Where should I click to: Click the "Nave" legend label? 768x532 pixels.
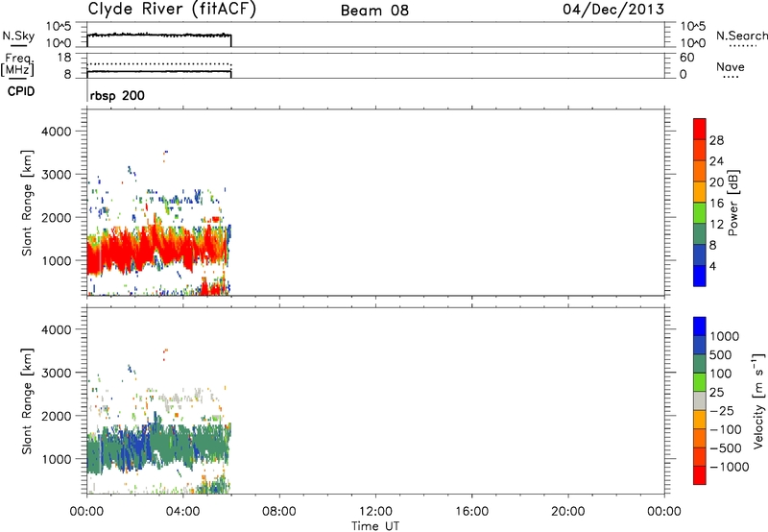pyautogui.click(x=731, y=66)
